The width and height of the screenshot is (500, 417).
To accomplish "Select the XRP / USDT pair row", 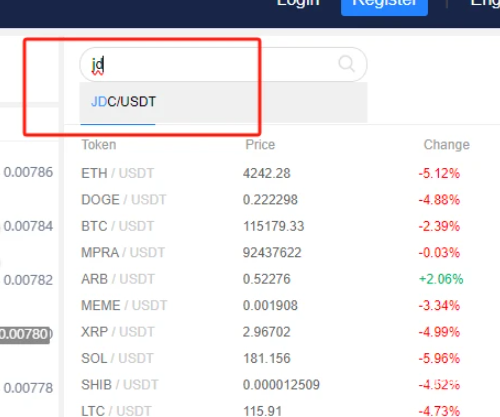I will pos(282,332).
